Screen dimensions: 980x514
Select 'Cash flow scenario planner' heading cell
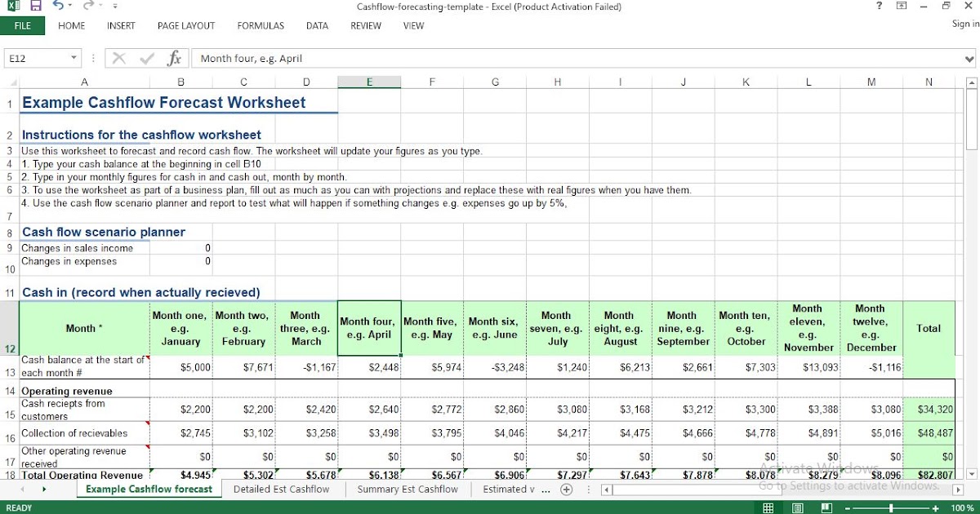coord(104,232)
